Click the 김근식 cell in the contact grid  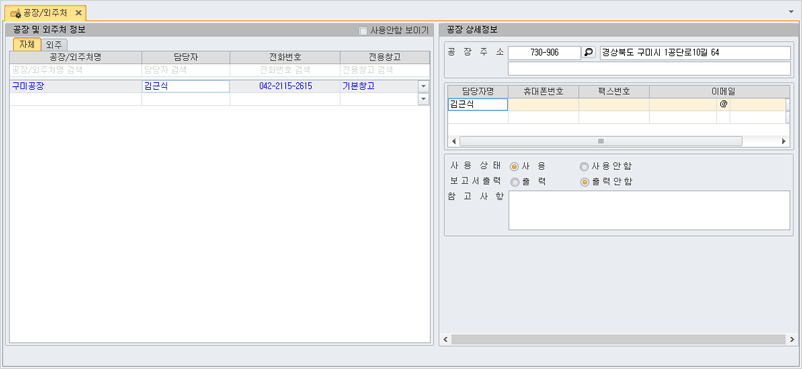click(478, 104)
